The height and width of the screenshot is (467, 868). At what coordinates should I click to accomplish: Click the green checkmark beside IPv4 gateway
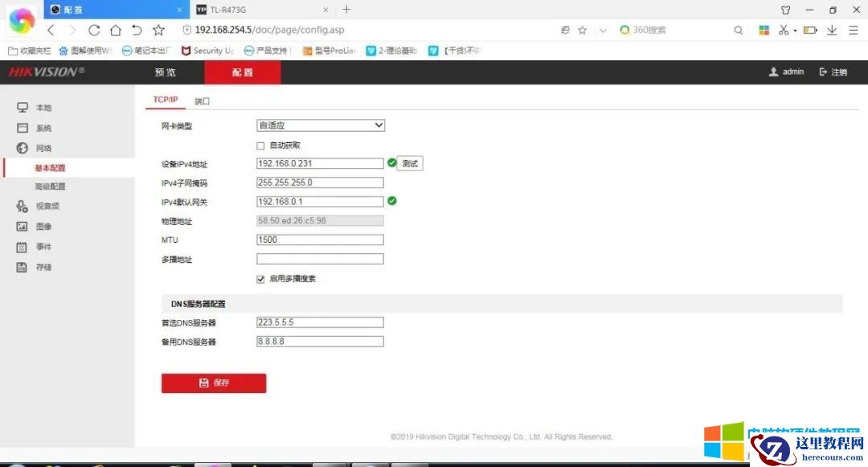pos(391,202)
